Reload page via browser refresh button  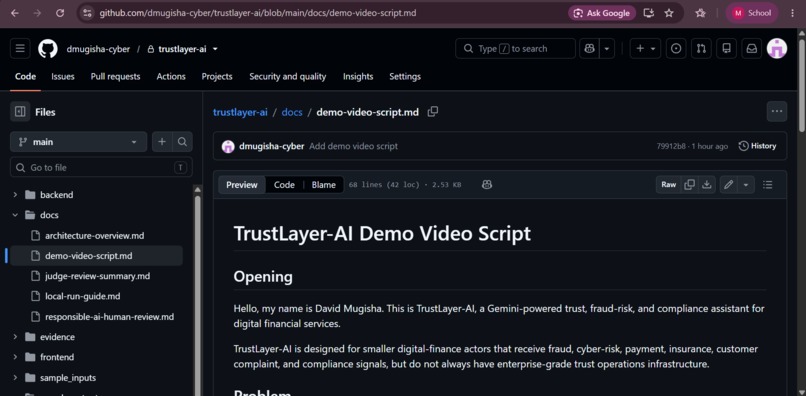(60, 13)
